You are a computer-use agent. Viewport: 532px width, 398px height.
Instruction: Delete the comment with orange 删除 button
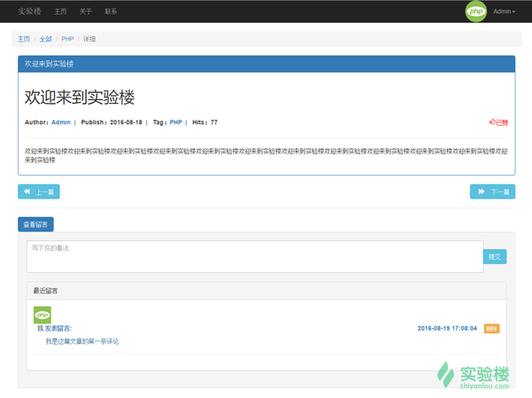[x=491, y=329]
